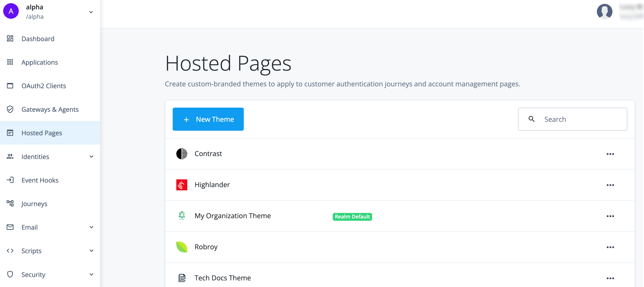
Task: Click the New Theme button
Action: (208, 119)
